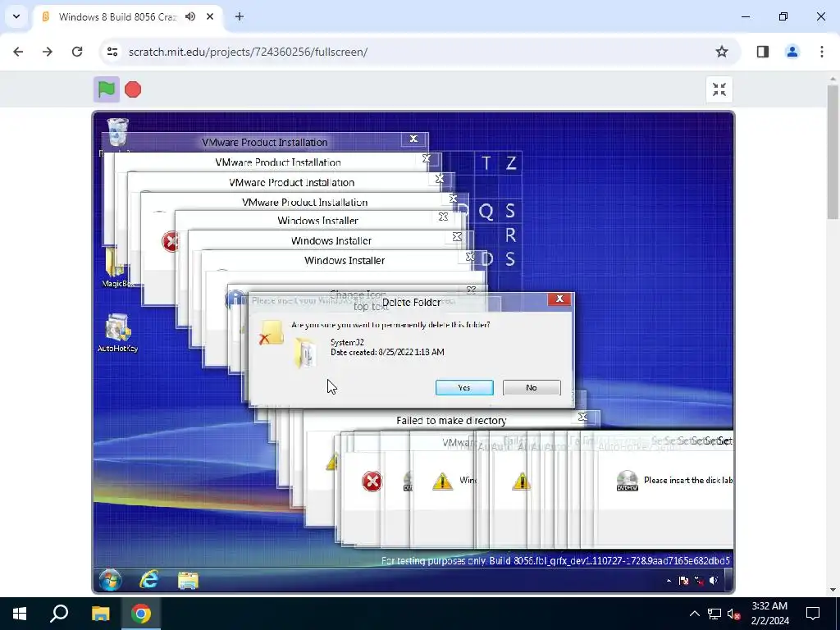This screenshot has height=630, width=840.
Task: Mute the browser tab audio
Action: [x=190, y=16]
